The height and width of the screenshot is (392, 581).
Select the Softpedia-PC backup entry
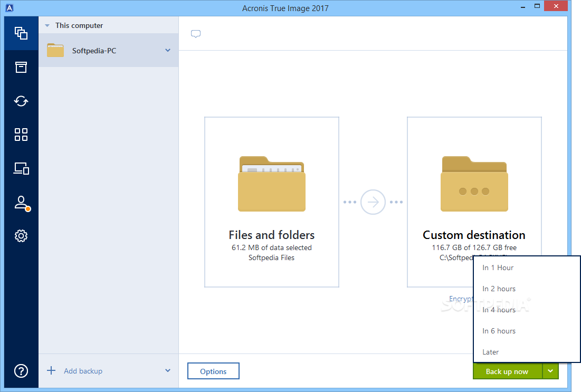[x=109, y=51]
